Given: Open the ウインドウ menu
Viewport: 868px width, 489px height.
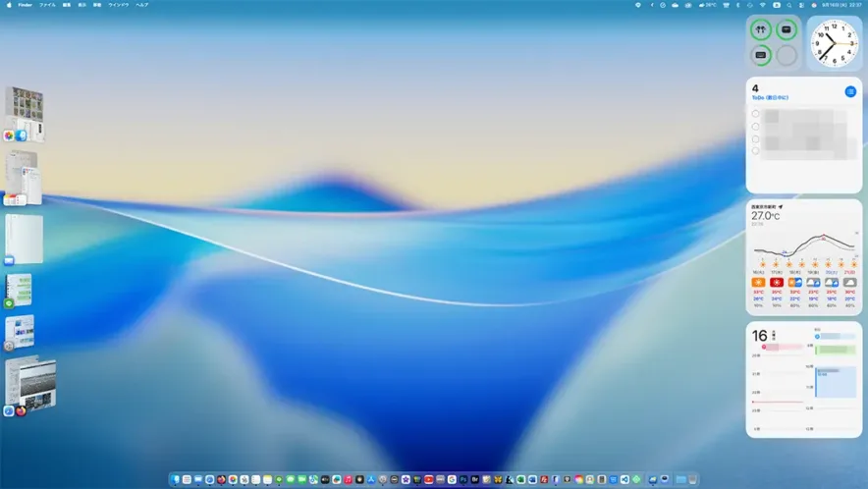Looking at the screenshot, I should tap(119, 5).
